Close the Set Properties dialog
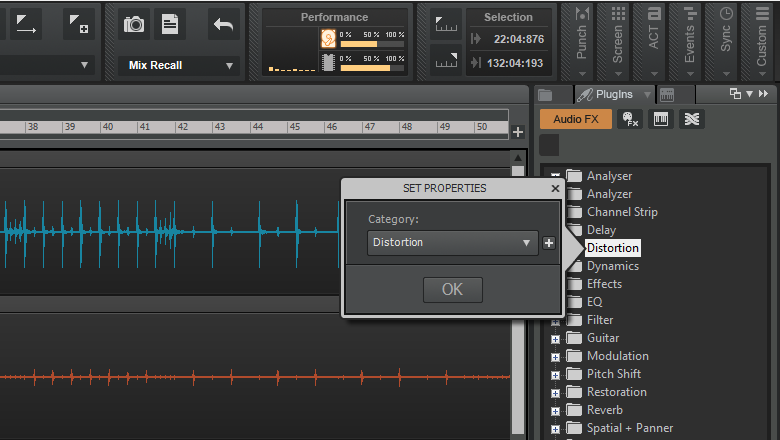The width and height of the screenshot is (780, 440). (x=555, y=188)
